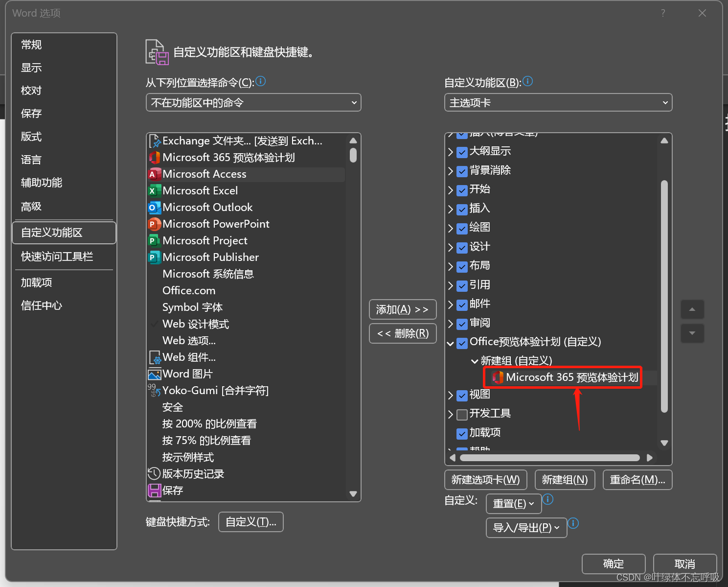The image size is (728, 587).
Task: Collapse the 新建组 (自定义) node
Action: point(475,361)
